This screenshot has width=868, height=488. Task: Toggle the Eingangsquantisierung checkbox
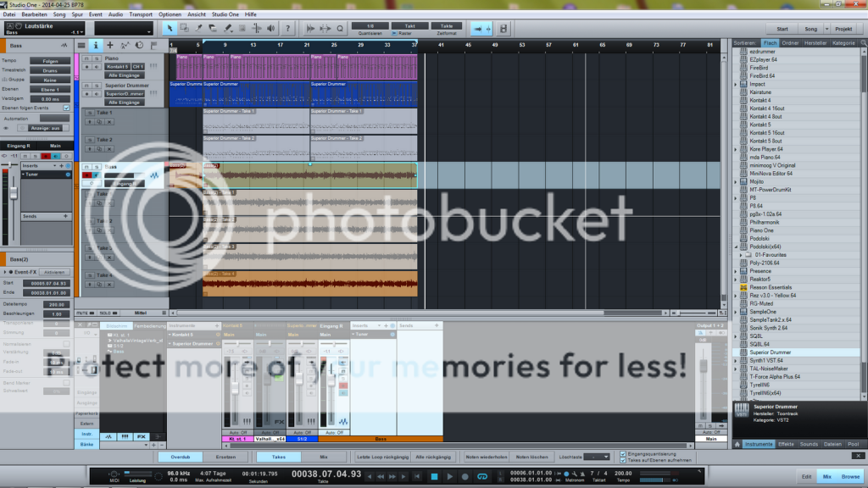pyautogui.click(x=623, y=454)
